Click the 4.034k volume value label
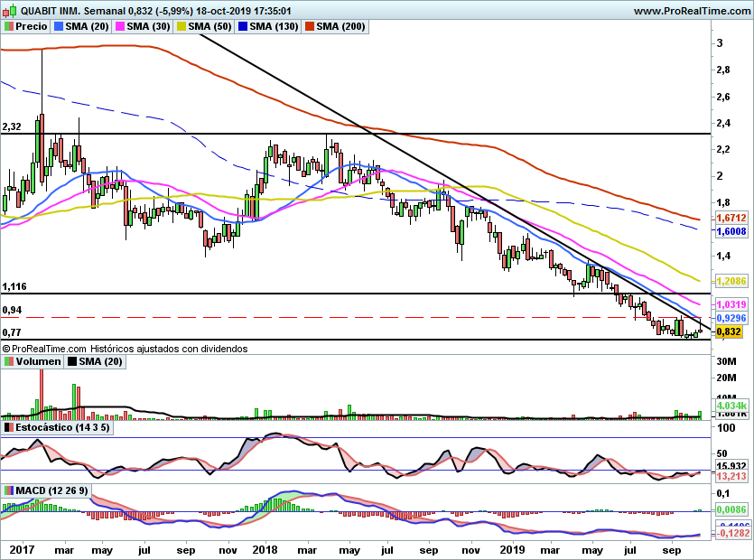Viewport: 754px width, 560px height. (x=731, y=405)
